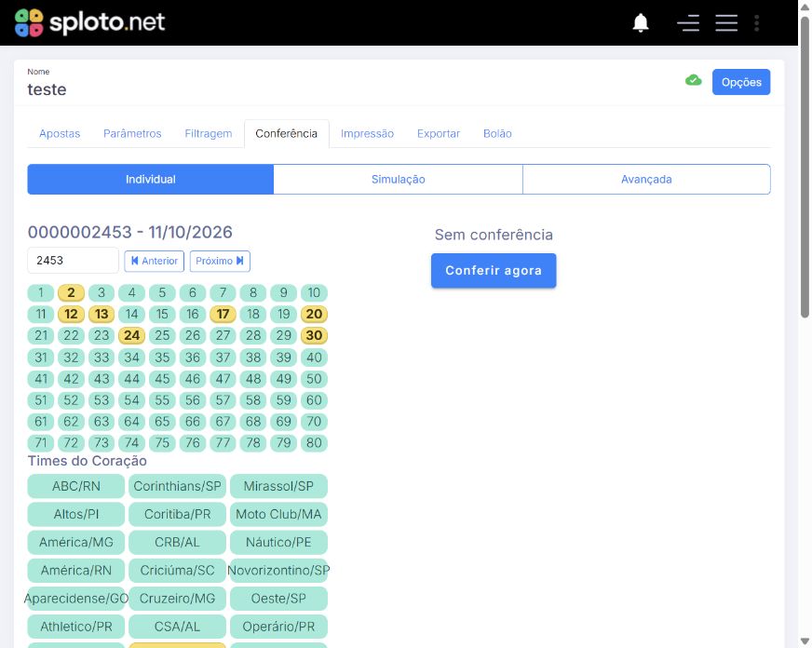Select the Individual conference mode
The width and height of the screenshot is (812, 648).
pyautogui.click(x=151, y=179)
